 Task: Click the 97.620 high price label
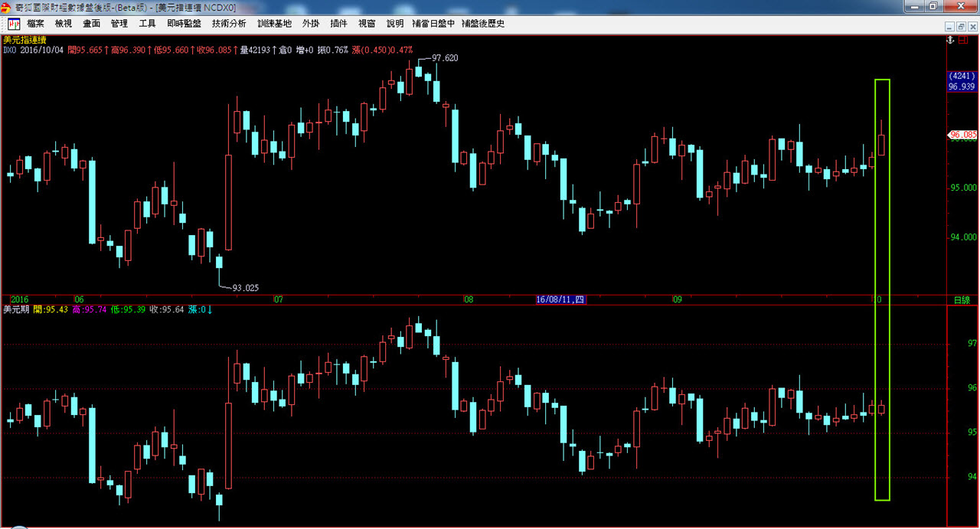pyautogui.click(x=445, y=58)
